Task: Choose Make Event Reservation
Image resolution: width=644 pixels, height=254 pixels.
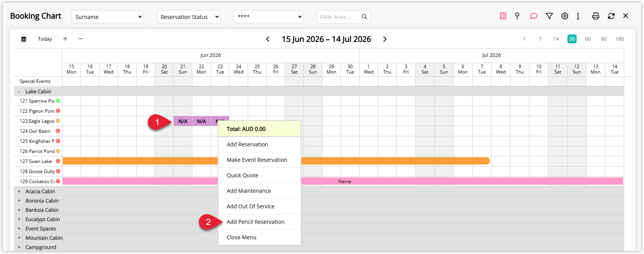Action: pyautogui.click(x=259, y=160)
